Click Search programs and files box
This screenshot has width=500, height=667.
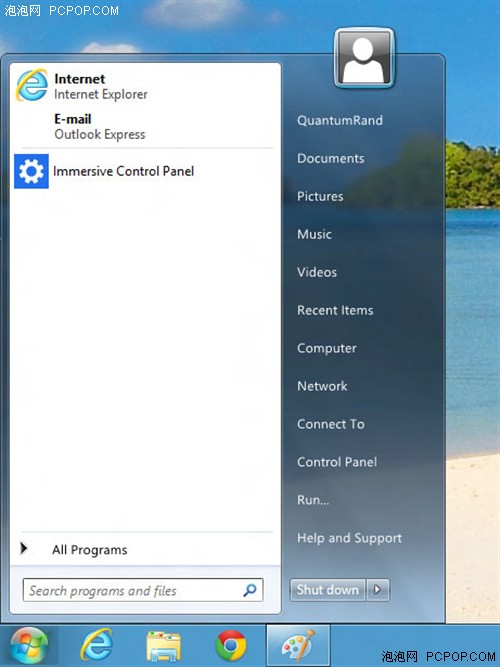coord(143,590)
